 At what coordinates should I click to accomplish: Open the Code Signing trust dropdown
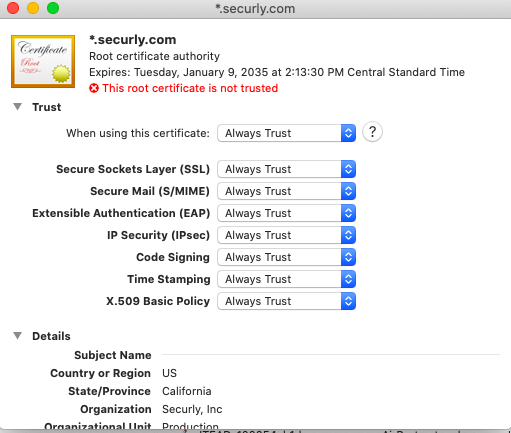tap(287, 257)
